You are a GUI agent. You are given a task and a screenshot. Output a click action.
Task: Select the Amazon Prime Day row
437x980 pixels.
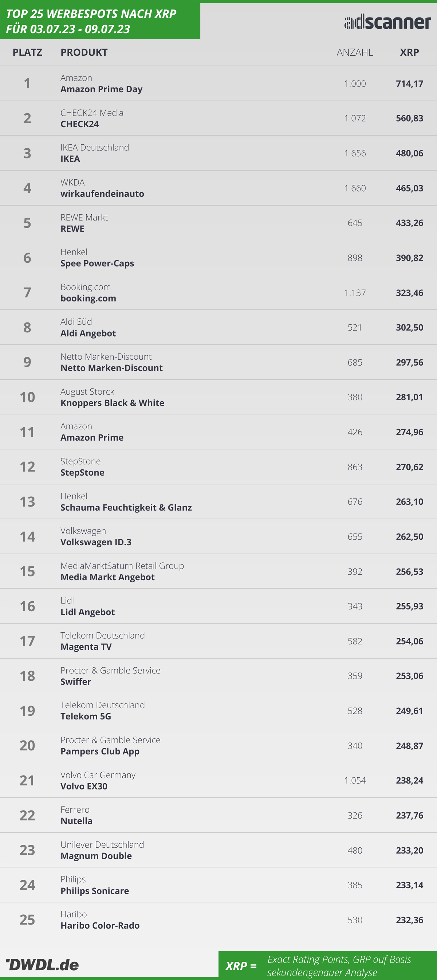(219, 83)
